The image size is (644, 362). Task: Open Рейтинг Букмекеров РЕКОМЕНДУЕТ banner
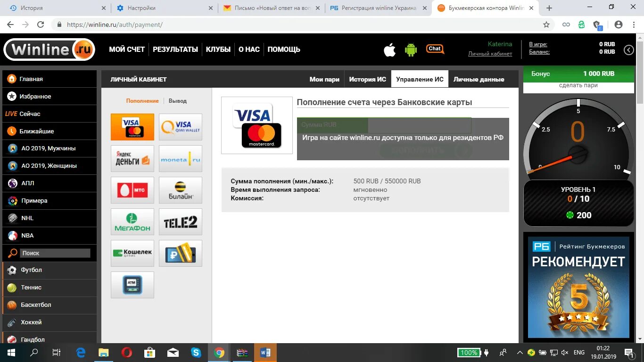(578, 288)
